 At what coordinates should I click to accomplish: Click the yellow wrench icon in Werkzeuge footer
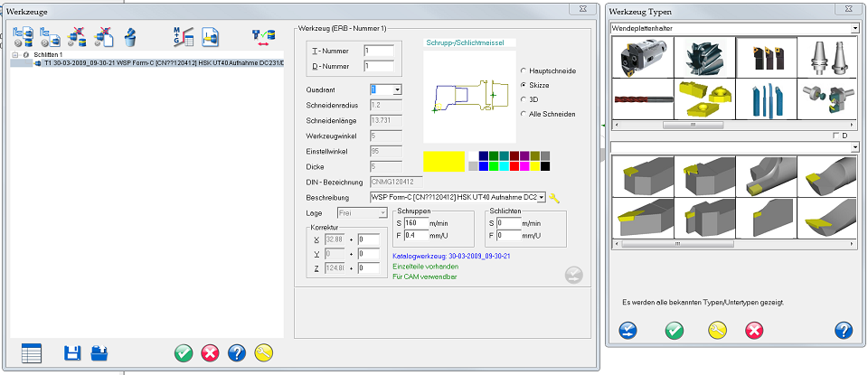[263, 353]
